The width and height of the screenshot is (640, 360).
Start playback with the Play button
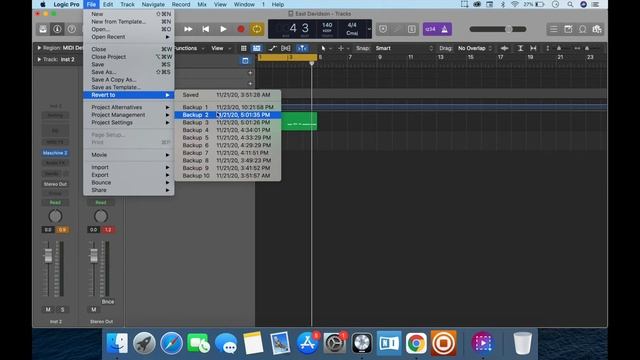coord(223,29)
